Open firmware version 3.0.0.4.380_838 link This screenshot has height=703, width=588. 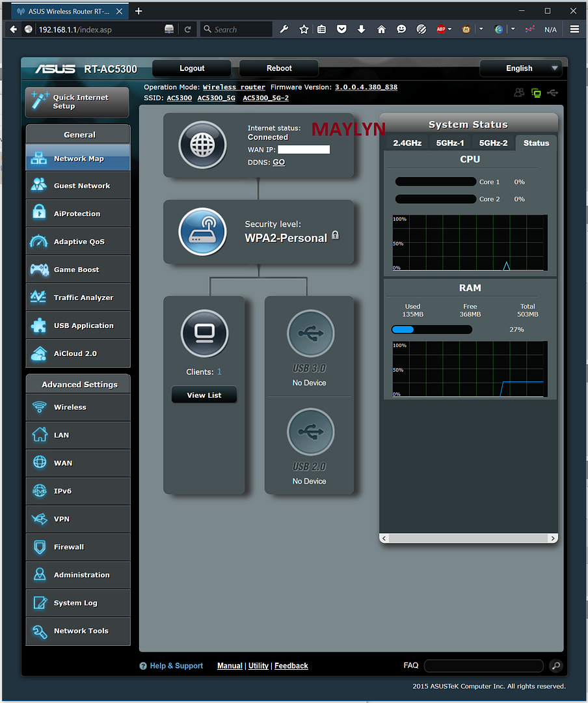tap(366, 87)
